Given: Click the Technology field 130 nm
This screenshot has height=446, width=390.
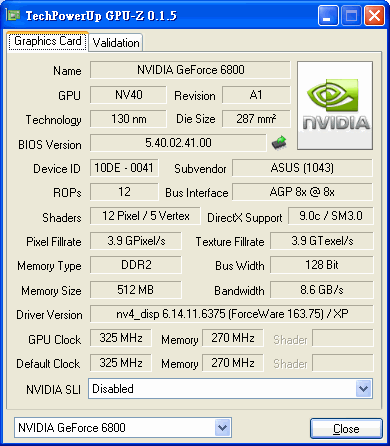Looking at the screenshot, I should (x=128, y=119).
